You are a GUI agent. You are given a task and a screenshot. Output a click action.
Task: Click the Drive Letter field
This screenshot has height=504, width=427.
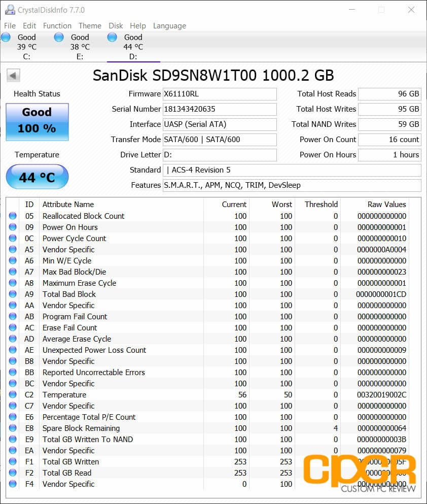click(220, 155)
